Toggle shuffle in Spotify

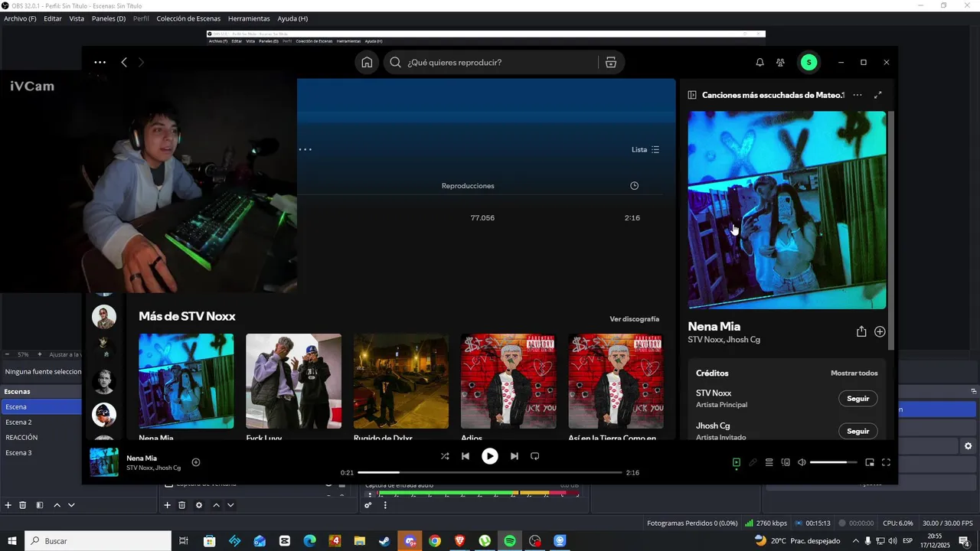[445, 456]
